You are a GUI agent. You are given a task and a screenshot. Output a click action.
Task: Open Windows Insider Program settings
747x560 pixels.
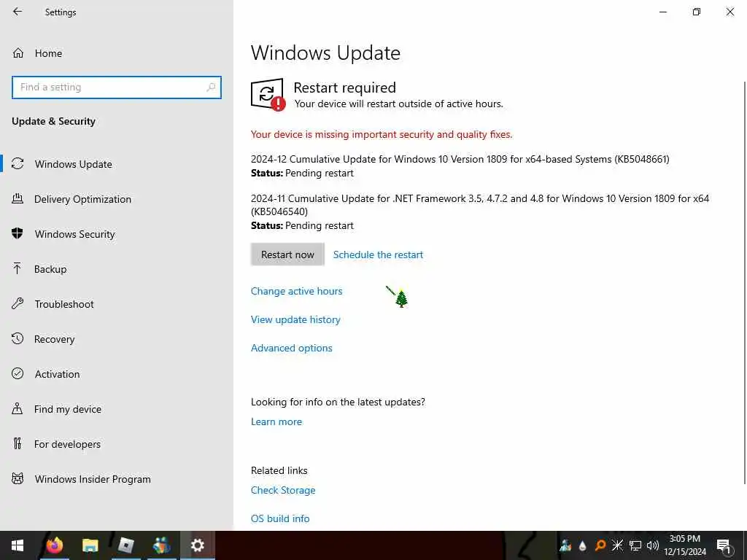(x=93, y=479)
